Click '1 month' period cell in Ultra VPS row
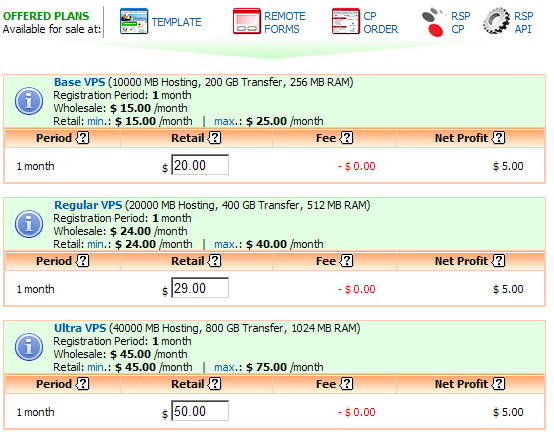The height and width of the screenshot is (432, 554). click(x=35, y=412)
